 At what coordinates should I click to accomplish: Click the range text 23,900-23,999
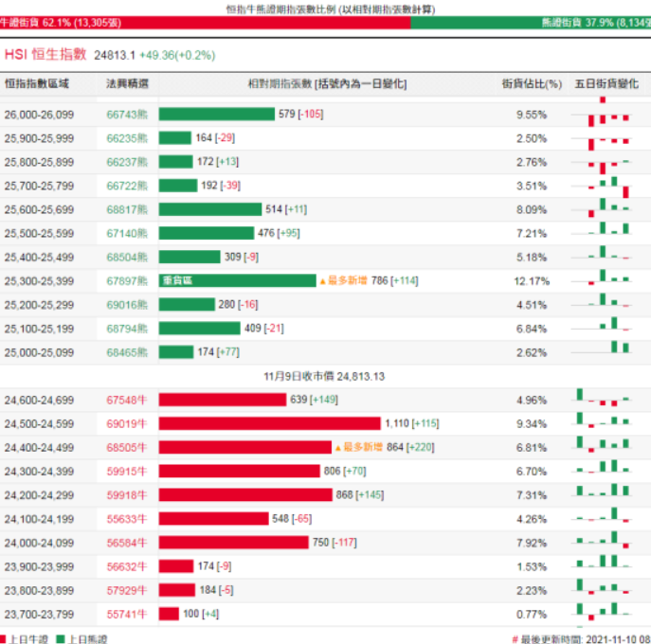39,567
